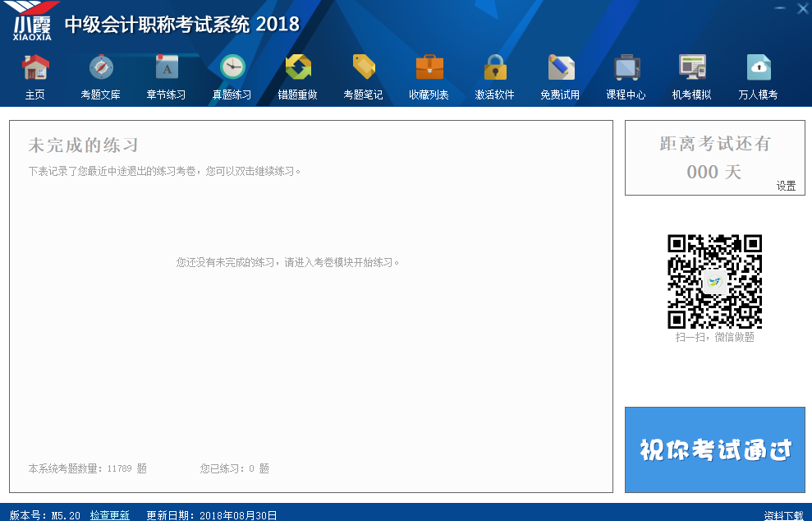Open 激活软件 padlock icon
The width and height of the screenshot is (812, 521).
pyautogui.click(x=494, y=76)
